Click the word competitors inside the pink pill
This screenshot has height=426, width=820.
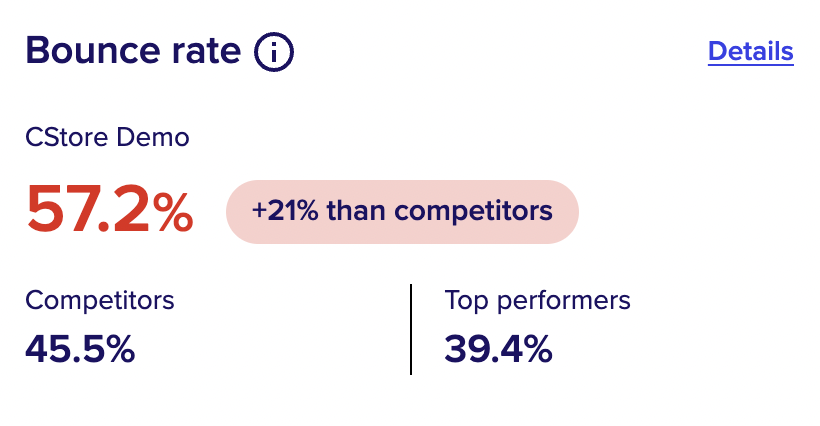point(473,212)
